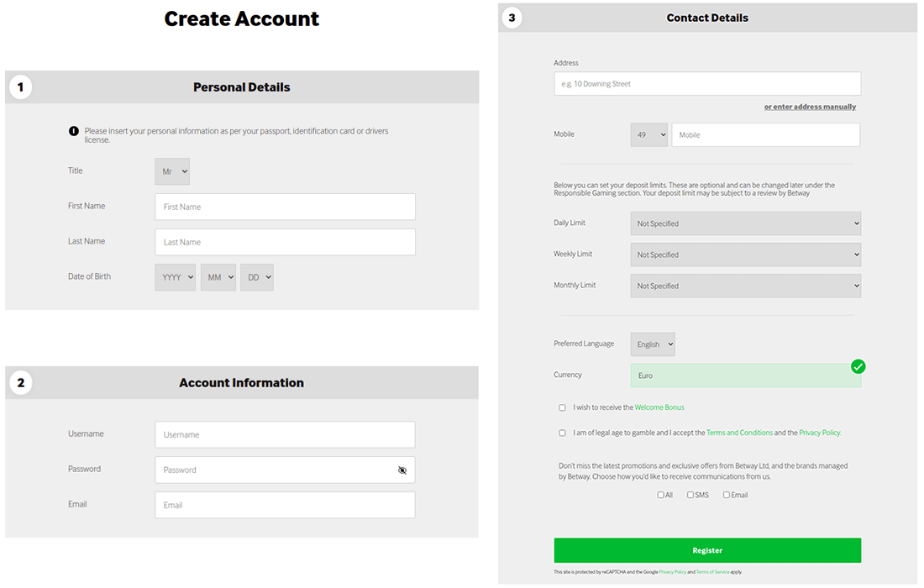Image resolution: width=924 pixels, height=588 pixels.
Task: Toggle password visibility eye icon
Action: (402, 470)
